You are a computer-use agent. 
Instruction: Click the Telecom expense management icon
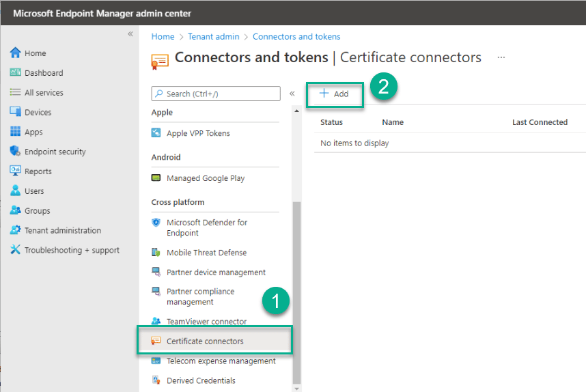156,361
